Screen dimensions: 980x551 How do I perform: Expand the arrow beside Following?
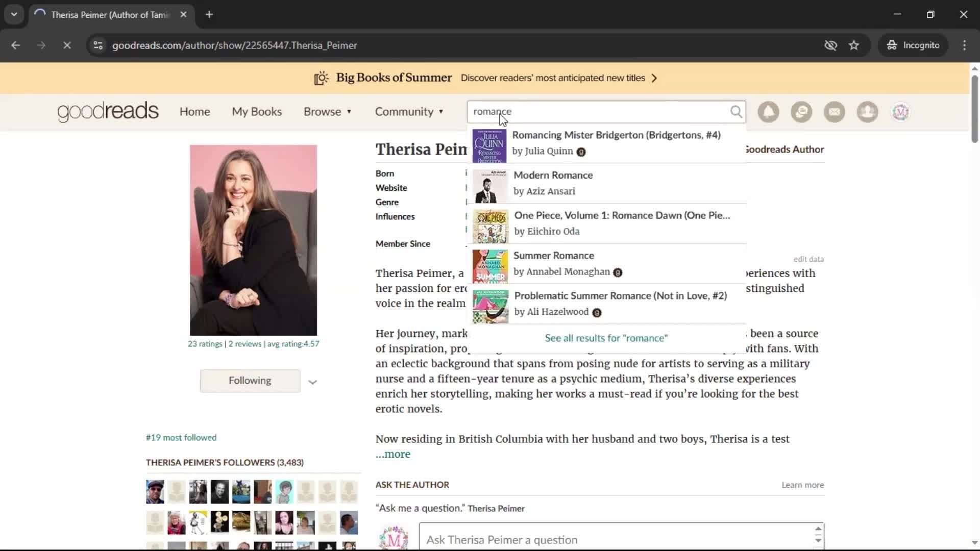point(312,382)
